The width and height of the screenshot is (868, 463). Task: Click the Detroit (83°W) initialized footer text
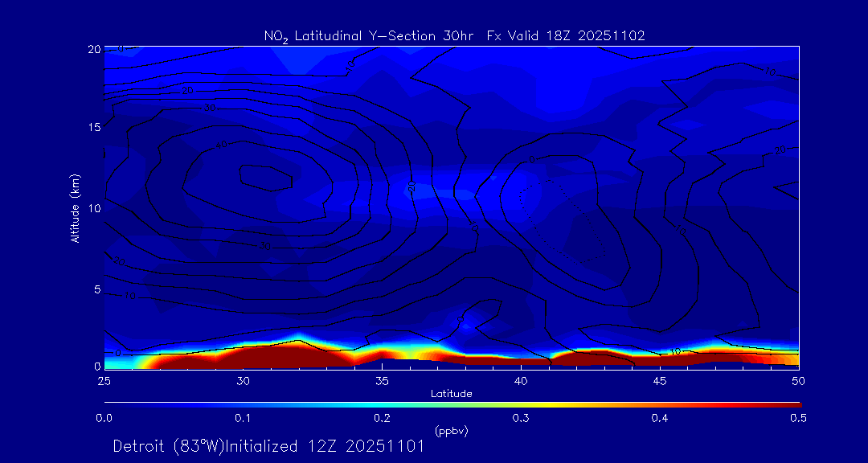tap(268, 447)
